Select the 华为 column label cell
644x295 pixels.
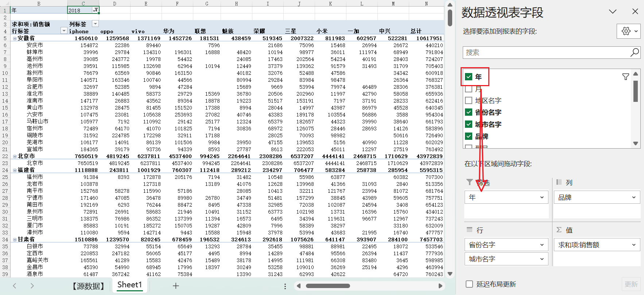coord(177,31)
